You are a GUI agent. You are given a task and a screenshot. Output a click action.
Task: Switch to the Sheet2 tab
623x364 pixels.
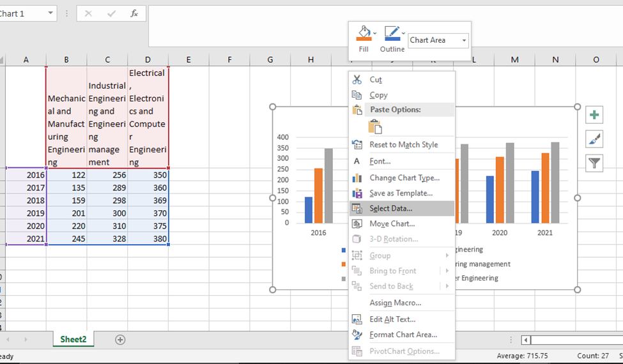click(73, 339)
